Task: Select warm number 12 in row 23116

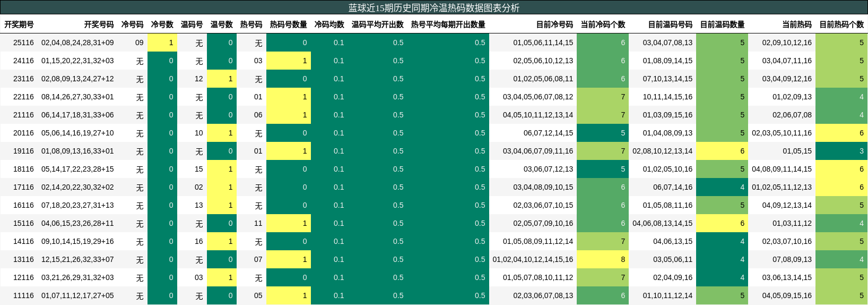Action: (198, 79)
